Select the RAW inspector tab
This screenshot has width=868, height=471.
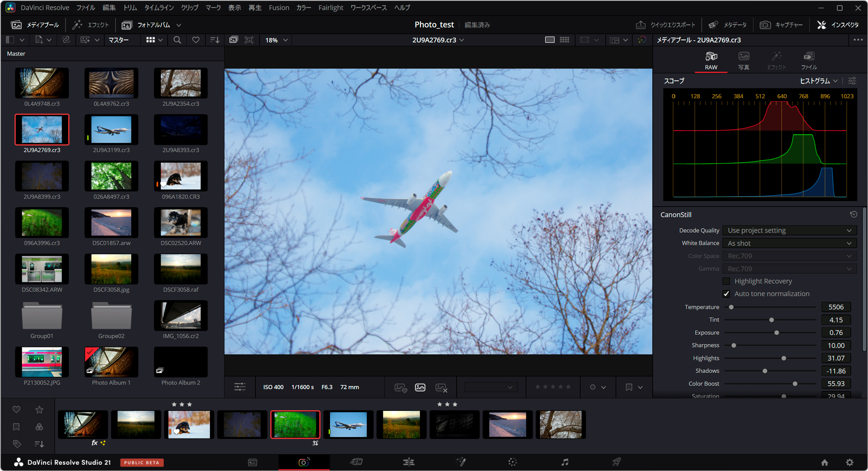[711, 61]
